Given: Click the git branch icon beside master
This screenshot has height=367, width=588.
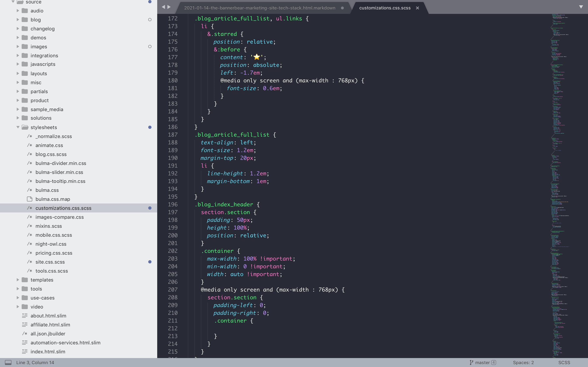Looking at the screenshot, I should click(471, 362).
